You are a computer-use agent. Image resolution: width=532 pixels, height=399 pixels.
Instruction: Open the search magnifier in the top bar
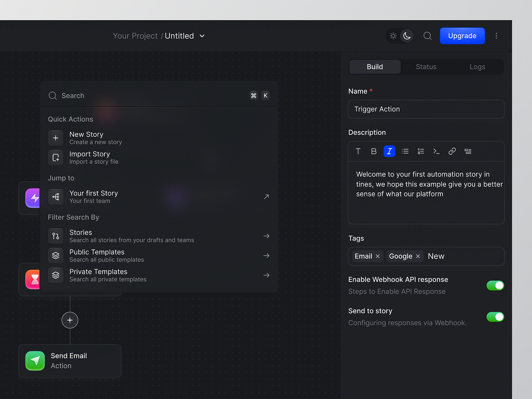pyautogui.click(x=427, y=36)
